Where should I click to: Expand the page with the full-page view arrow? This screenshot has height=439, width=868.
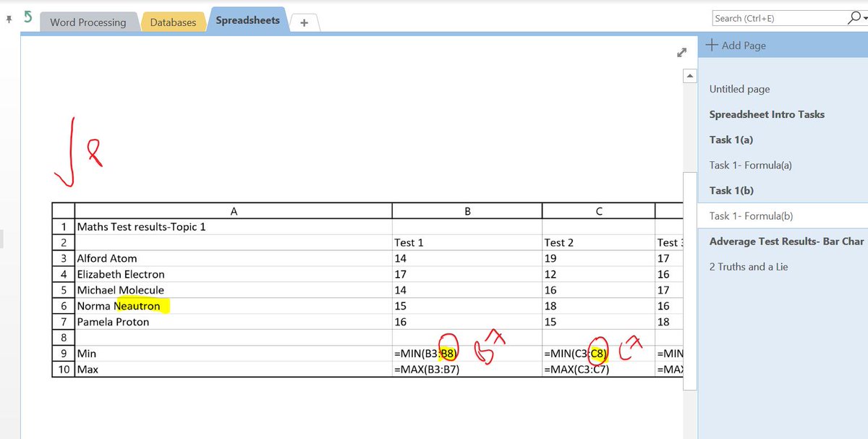tap(681, 52)
